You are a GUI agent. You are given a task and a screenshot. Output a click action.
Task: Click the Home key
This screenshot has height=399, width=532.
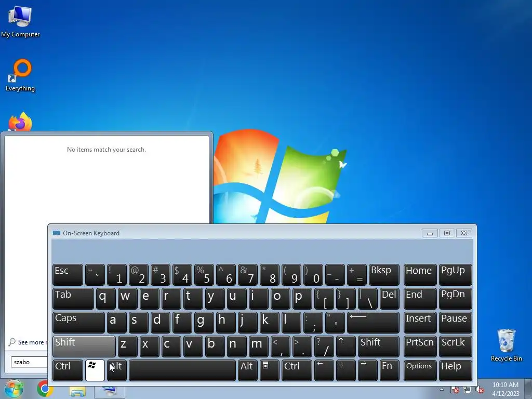(x=420, y=274)
